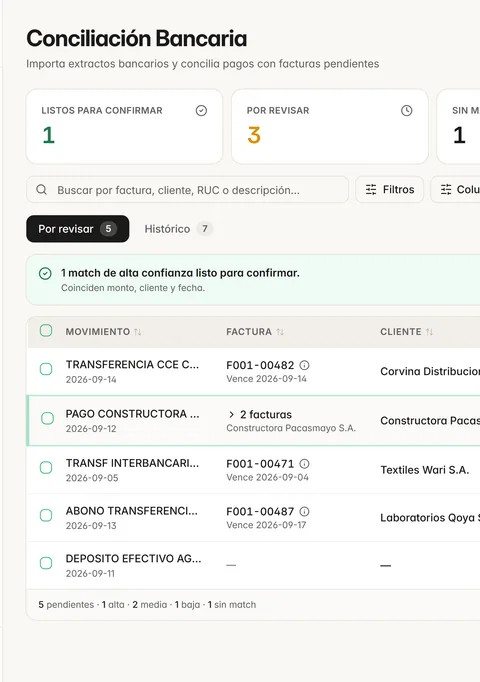Click the DEPOSITO EFECTIVO AG... movement text
Screen dimensions: 480x682
pos(133,558)
